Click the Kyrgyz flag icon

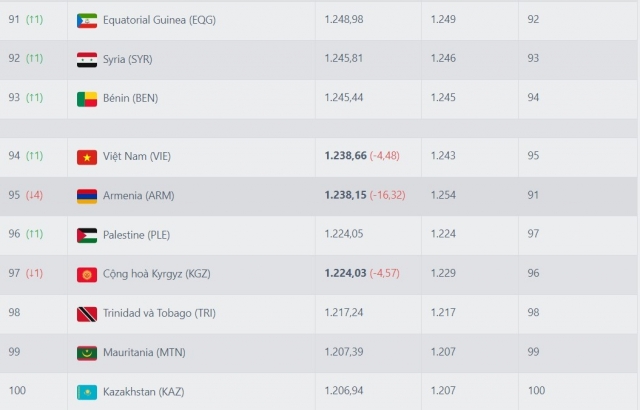tap(87, 275)
